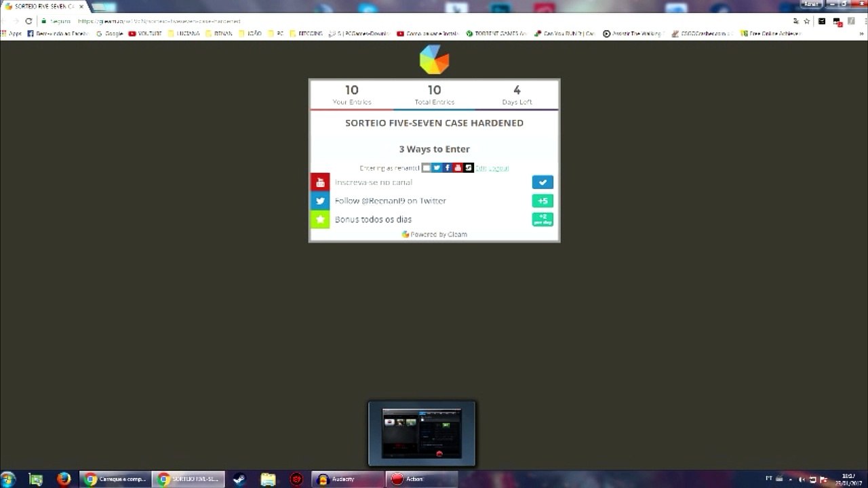
Task: Bookmark this page with the star icon
Action: click(807, 21)
